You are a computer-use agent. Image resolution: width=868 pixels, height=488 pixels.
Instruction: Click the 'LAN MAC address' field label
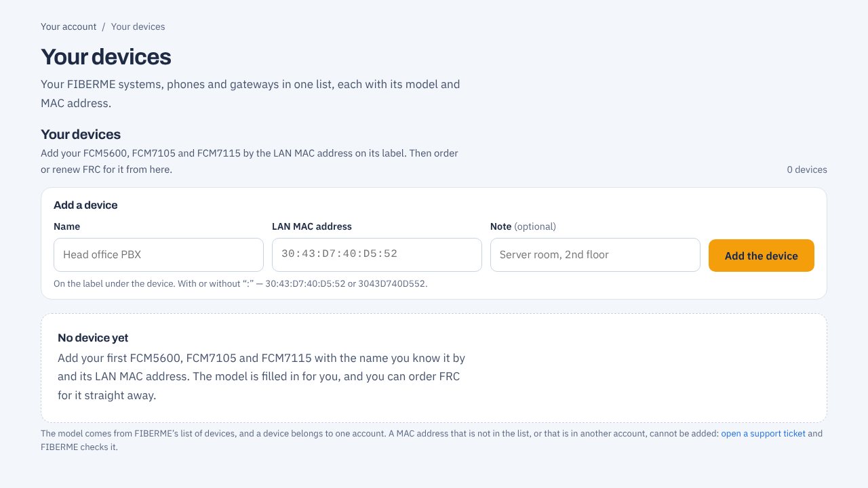[312, 226]
